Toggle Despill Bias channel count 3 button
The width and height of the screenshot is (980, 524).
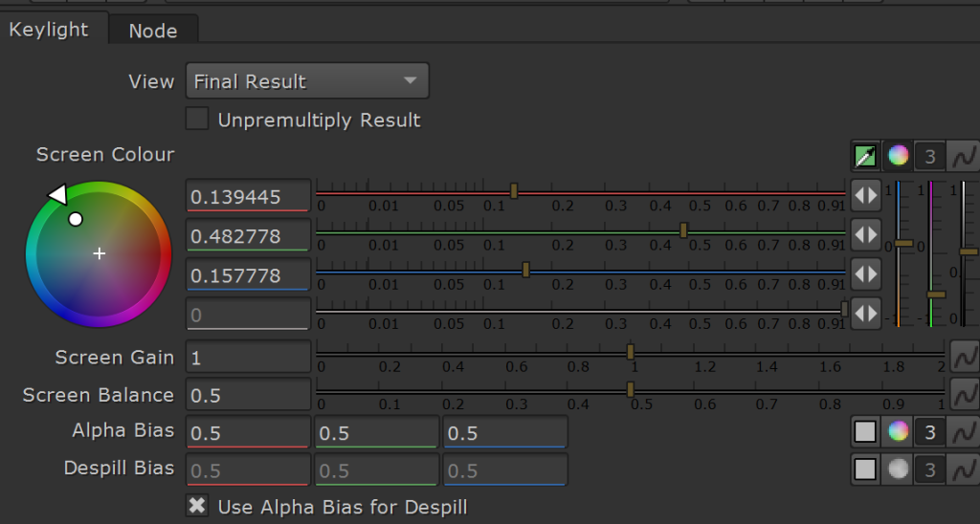(929, 469)
